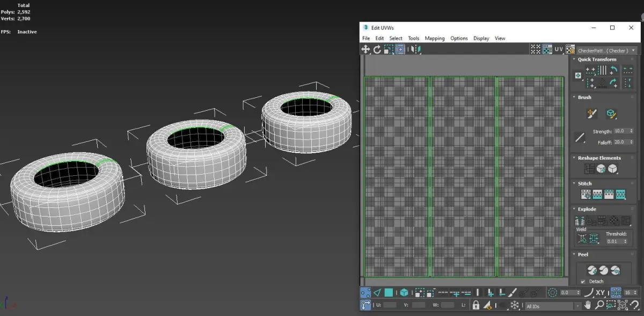Switch to Polygon sub-object mode
This screenshot has height=316, width=644.
click(x=389, y=293)
